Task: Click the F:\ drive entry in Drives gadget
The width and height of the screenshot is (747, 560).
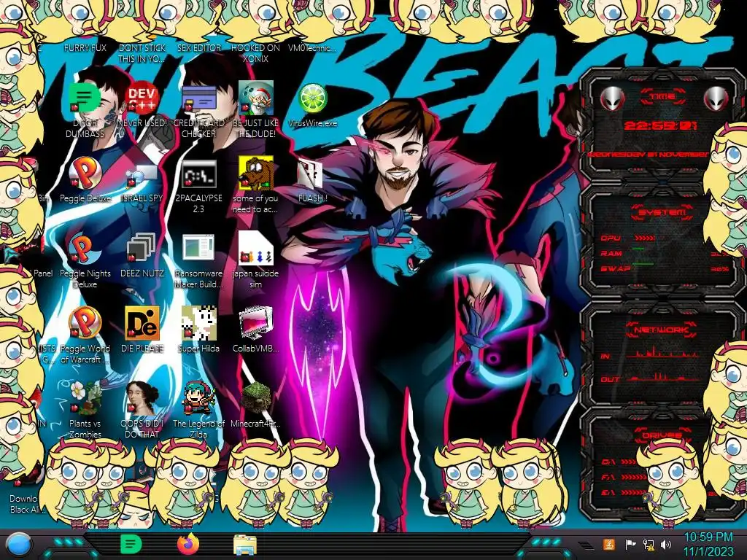Action: pos(624,477)
